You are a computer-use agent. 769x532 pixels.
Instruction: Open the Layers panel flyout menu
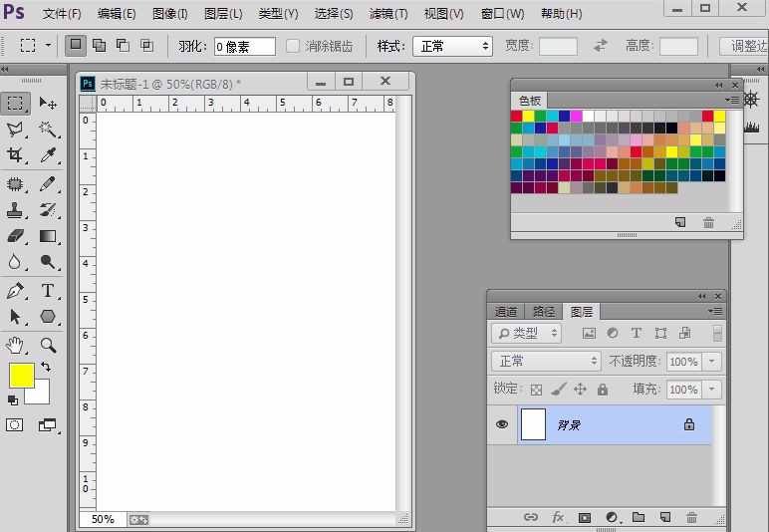[715, 312]
